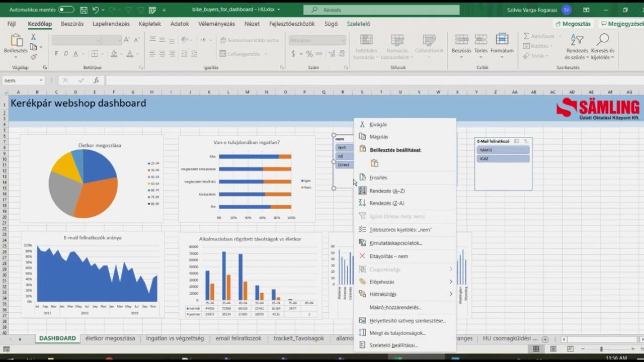The height and width of the screenshot is (362, 644).
Task: Pick the fill color bucket swatch
Action: pos(114,54)
